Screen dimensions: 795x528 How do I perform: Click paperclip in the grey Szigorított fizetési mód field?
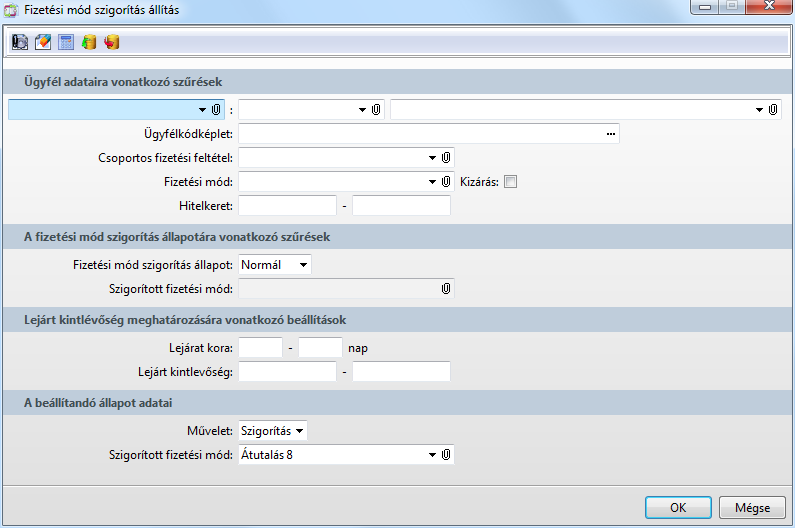446,289
